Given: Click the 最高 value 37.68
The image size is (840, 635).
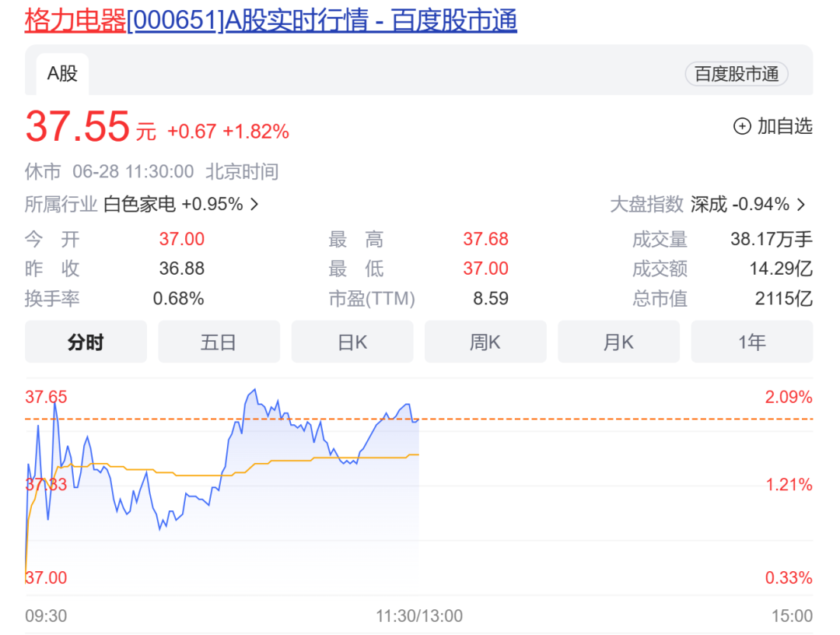Looking at the screenshot, I should [x=485, y=239].
